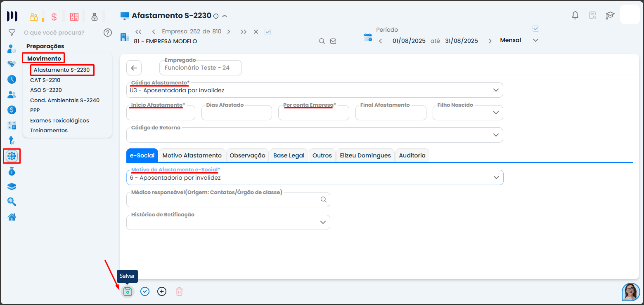Screen dimensions: 644x305
Task: Click the Início Afastamento date field
Action: (161, 113)
